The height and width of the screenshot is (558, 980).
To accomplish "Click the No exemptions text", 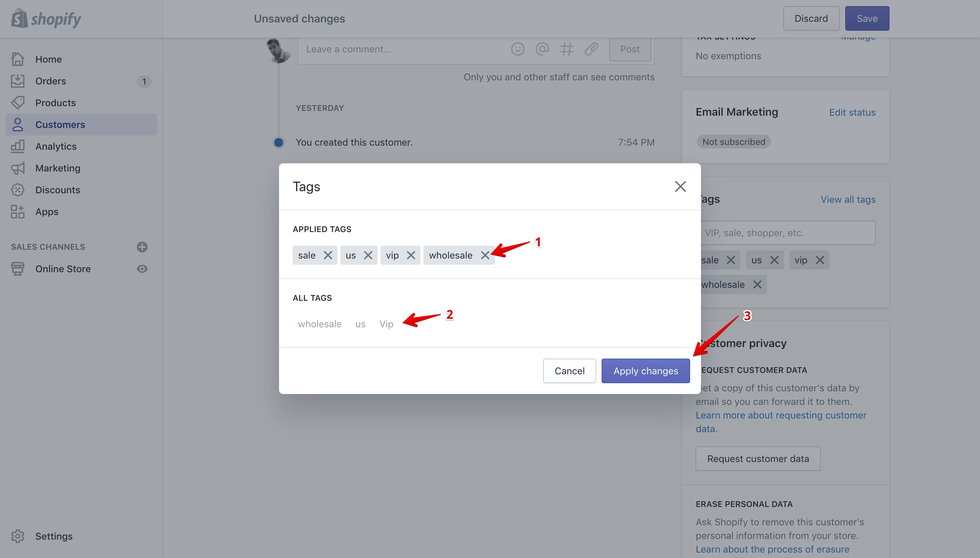I will pos(728,56).
